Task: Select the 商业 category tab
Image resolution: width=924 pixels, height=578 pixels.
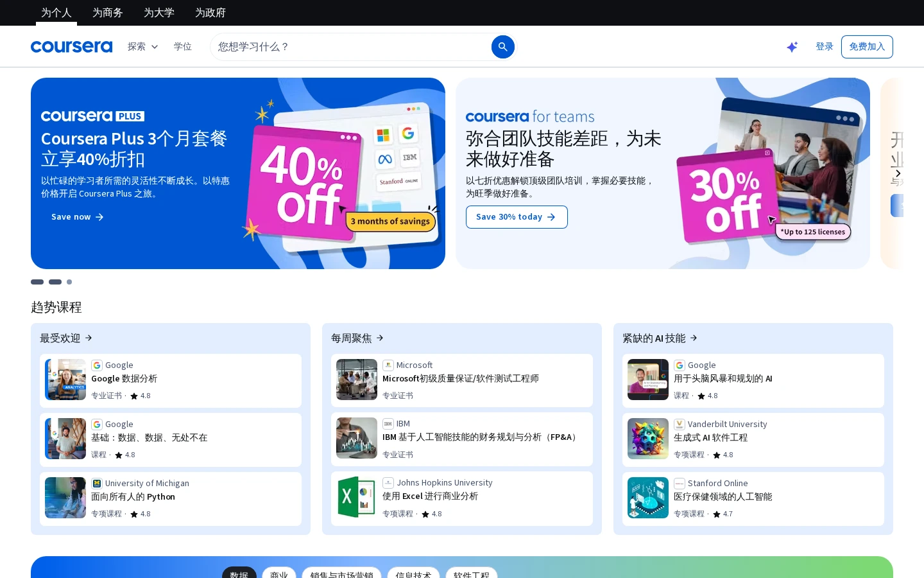Action: point(279,573)
